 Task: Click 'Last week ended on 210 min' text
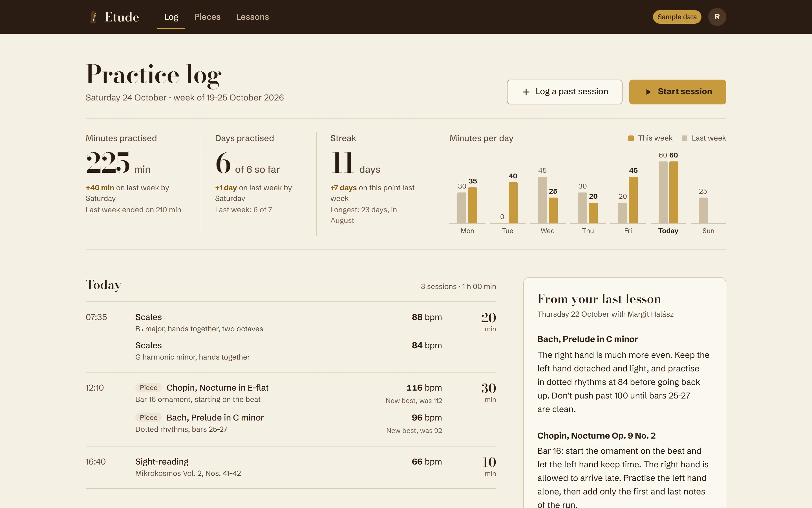pyautogui.click(x=133, y=210)
